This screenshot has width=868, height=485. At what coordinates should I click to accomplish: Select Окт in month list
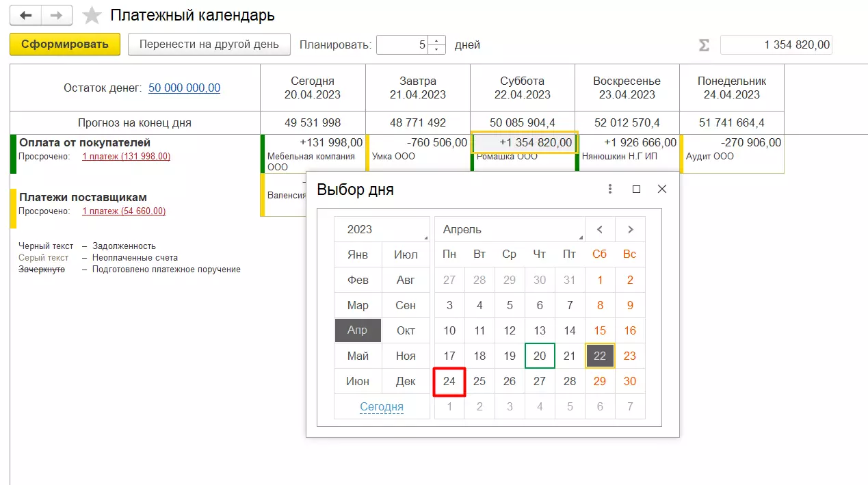[x=406, y=330]
